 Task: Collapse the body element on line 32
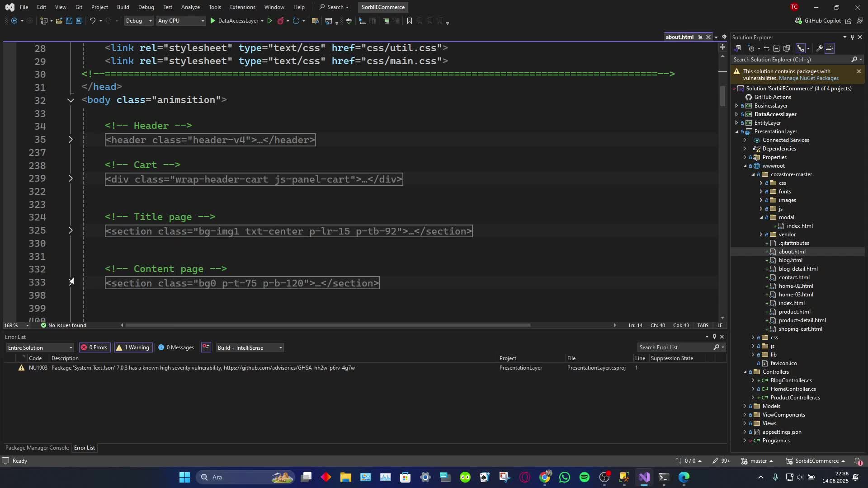[x=71, y=100]
